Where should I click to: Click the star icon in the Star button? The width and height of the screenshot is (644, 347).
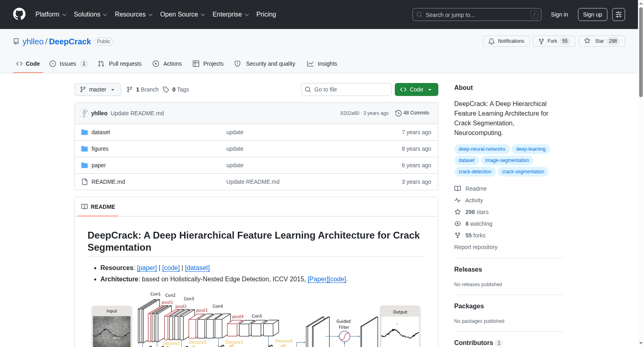[x=587, y=41]
